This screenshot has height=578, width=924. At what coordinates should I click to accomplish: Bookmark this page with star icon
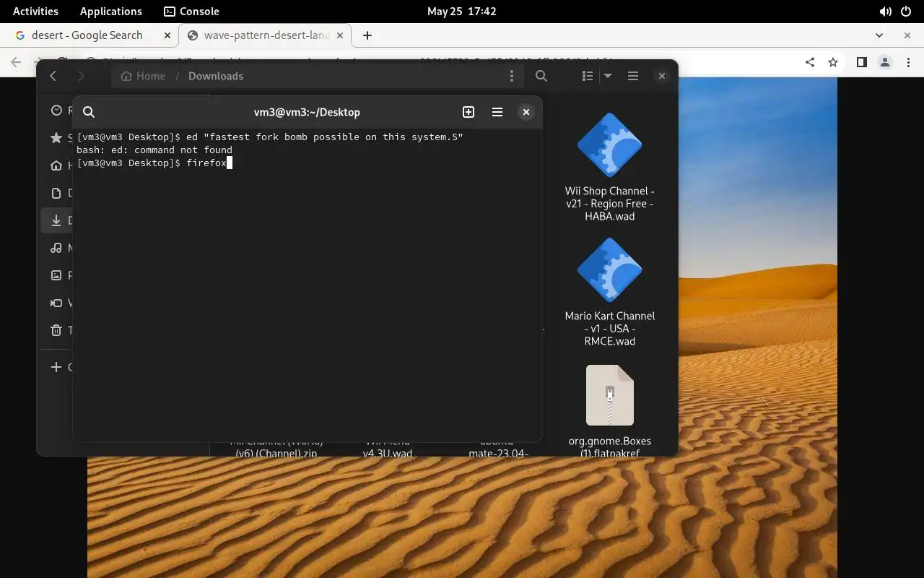click(833, 62)
